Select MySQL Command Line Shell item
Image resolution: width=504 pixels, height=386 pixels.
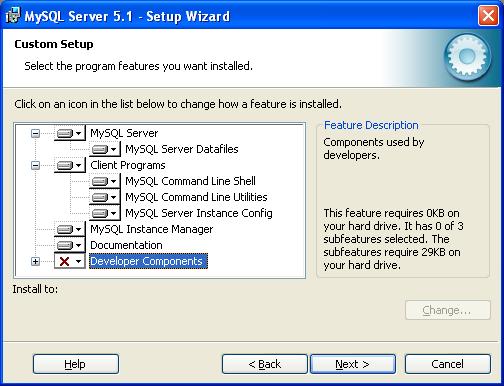click(x=190, y=181)
